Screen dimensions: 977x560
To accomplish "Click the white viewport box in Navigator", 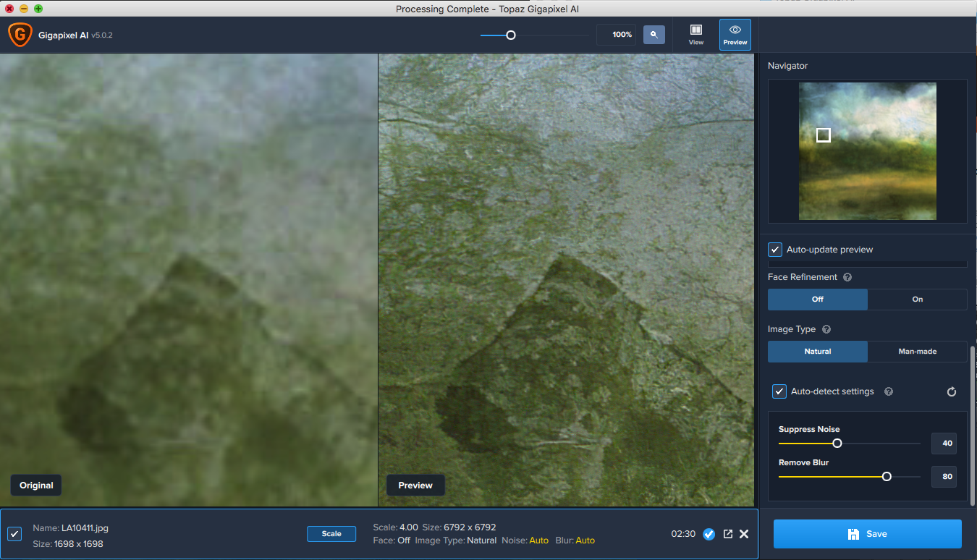I will tap(823, 135).
